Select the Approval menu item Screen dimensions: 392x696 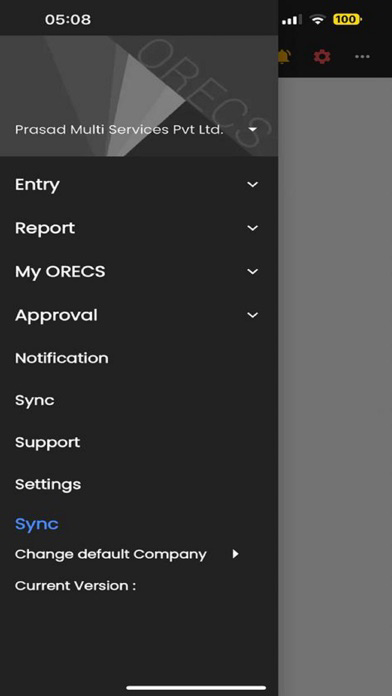[x=56, y=315]
